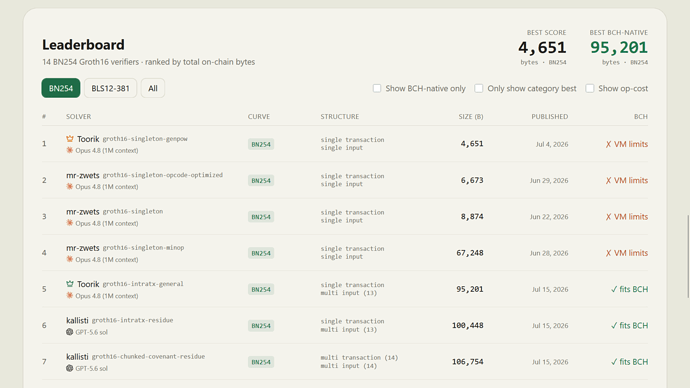Image resolution: width=690 pixels, height=388 pixels.
Task: Select the active BN254 filter tab
Action: [61, 88]
